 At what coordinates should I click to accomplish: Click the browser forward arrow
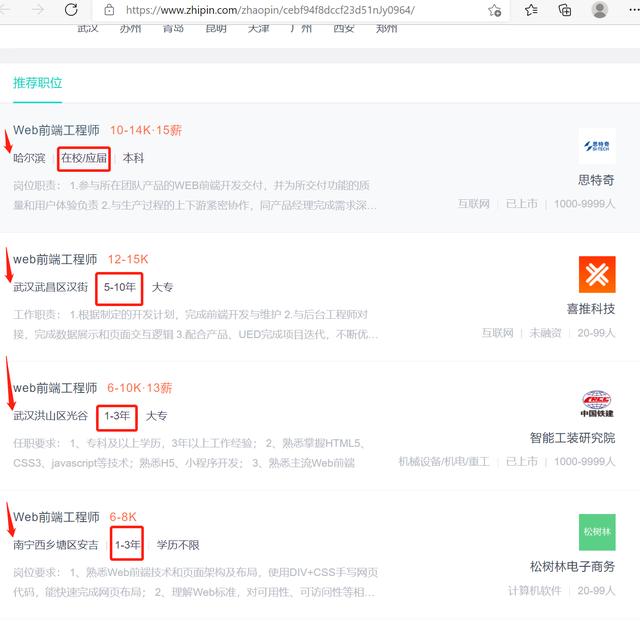[38, 10]
